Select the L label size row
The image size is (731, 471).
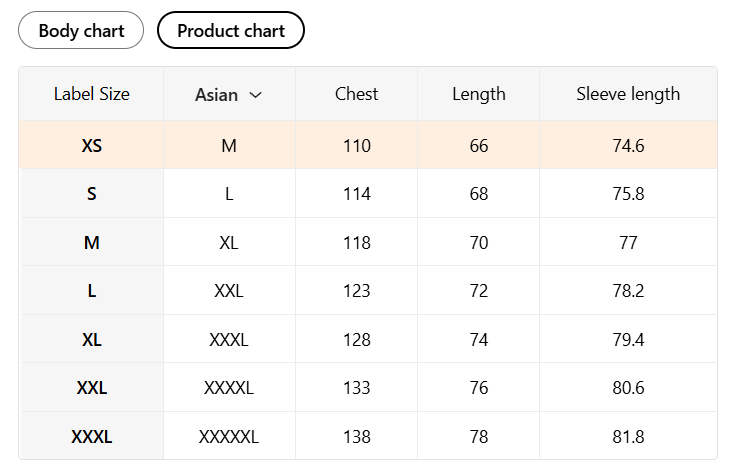[x=92, y=291]
